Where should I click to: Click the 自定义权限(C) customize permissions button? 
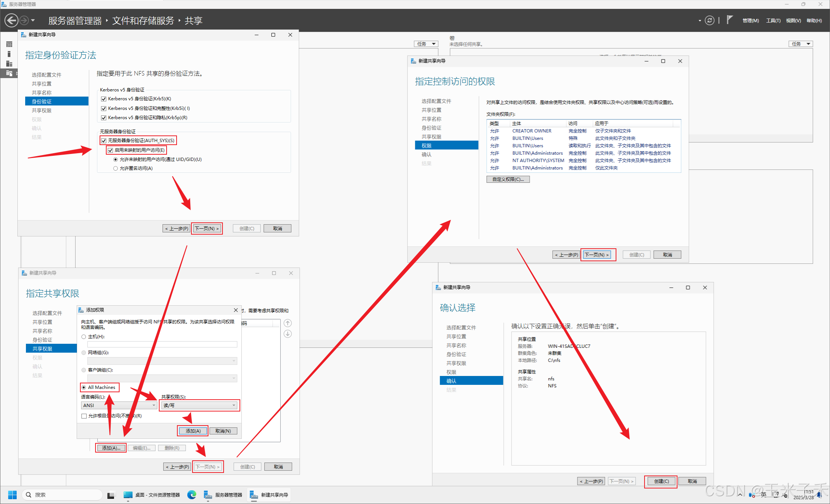click(x=508, y=179)
